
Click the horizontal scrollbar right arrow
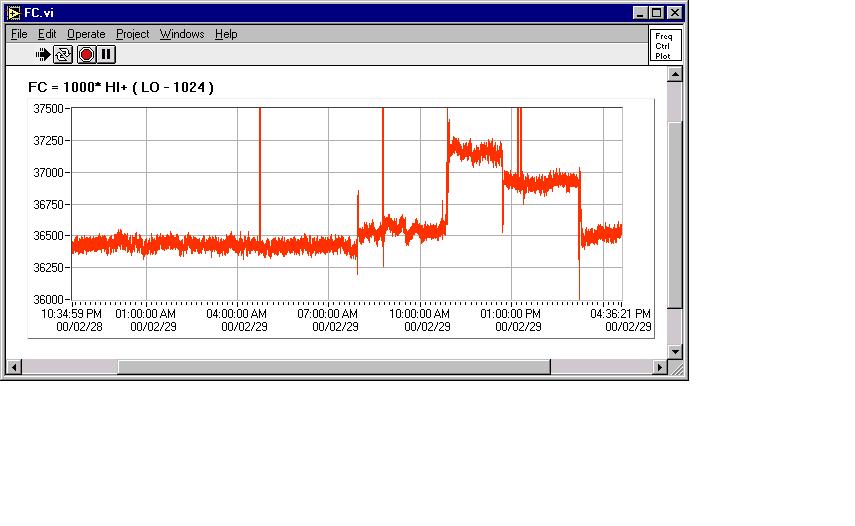[659, 367]
